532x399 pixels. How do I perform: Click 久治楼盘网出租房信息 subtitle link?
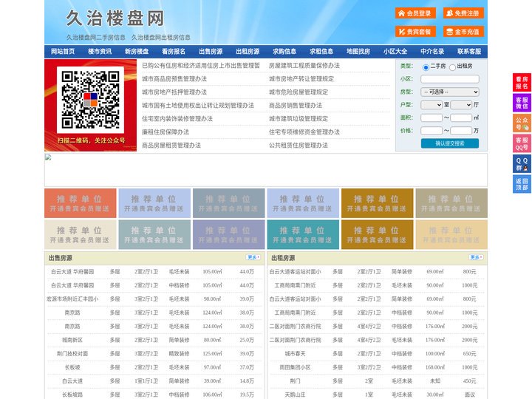click(x=161, y=38)
